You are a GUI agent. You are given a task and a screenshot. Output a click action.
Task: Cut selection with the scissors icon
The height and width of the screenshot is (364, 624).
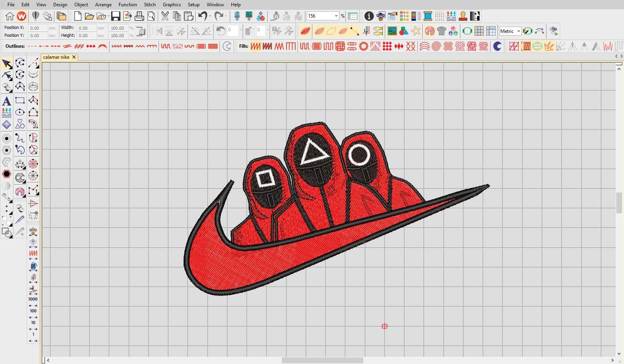click(x=165, y=16)
